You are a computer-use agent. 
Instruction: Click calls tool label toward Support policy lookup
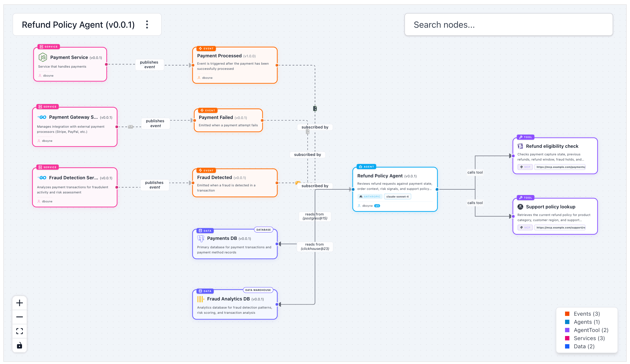tap(475, 203)
